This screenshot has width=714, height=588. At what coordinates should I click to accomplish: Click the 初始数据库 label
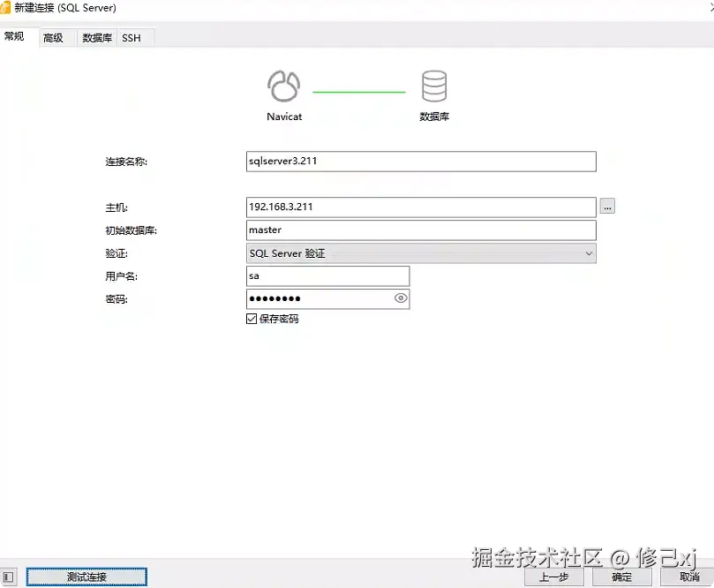132,230
